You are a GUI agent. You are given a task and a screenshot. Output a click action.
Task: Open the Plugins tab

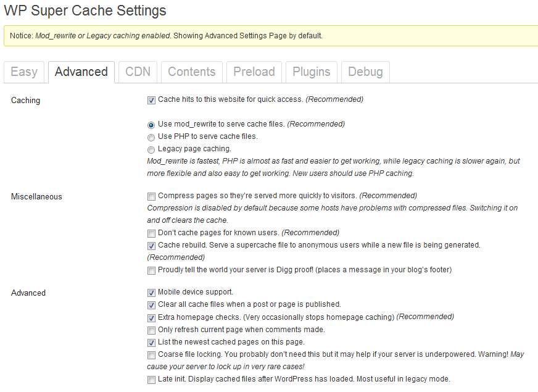click(x=312, y=72)
